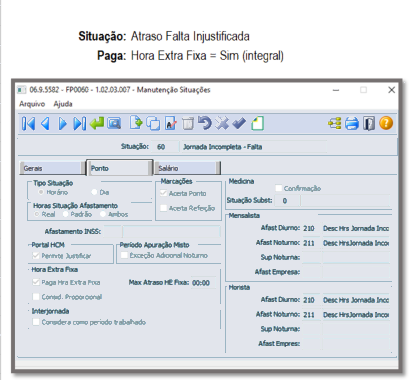Click the Situação code field 60

[x=165, y=147]
